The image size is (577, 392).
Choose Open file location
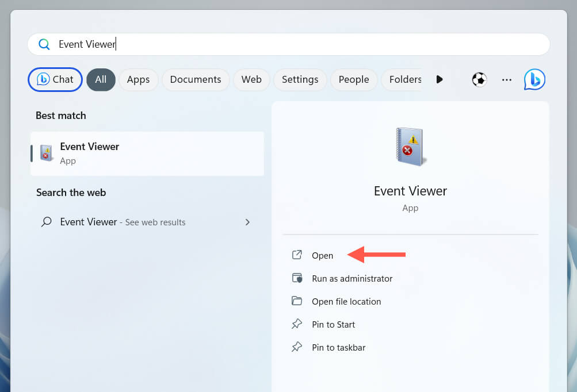(x=346, y=302)
